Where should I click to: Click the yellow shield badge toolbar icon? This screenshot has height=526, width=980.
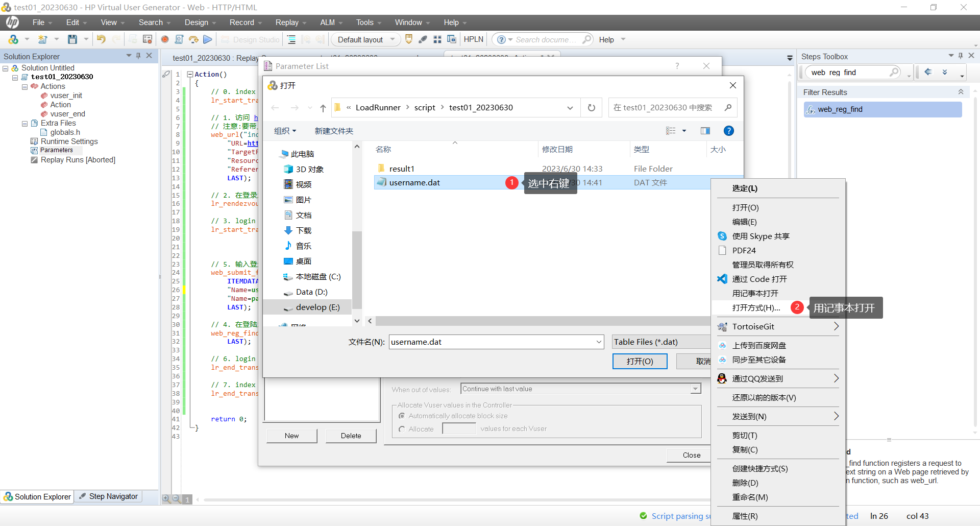[409, 39]
